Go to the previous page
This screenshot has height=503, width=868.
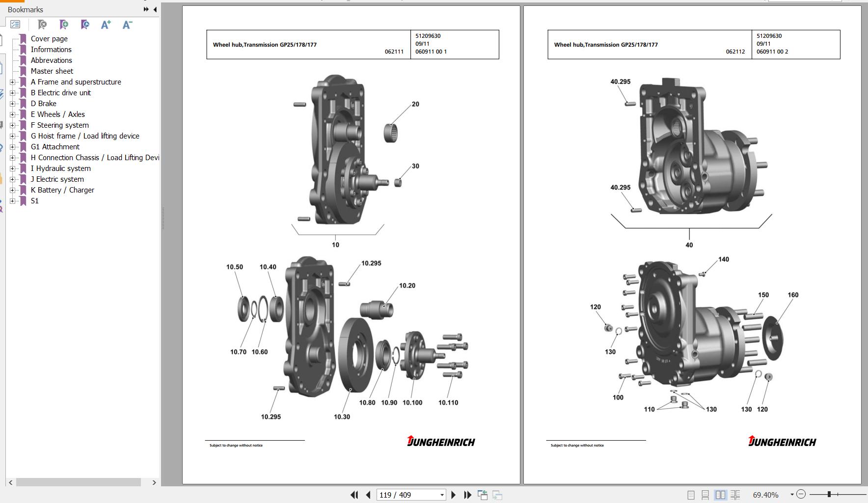368,495
